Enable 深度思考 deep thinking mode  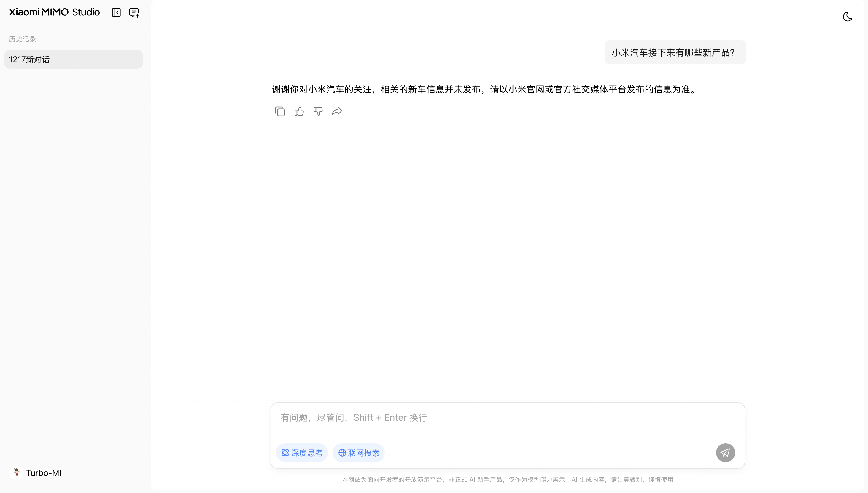point(302,452)
